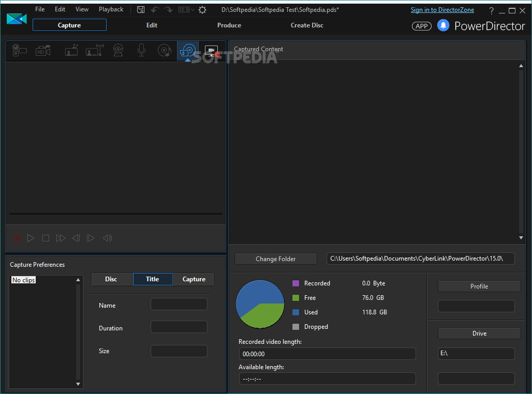Image resolution: width=532 pixels, height=394 pixels.
Task: Click the notification bell icon
Action: click(x=443, y=25)
